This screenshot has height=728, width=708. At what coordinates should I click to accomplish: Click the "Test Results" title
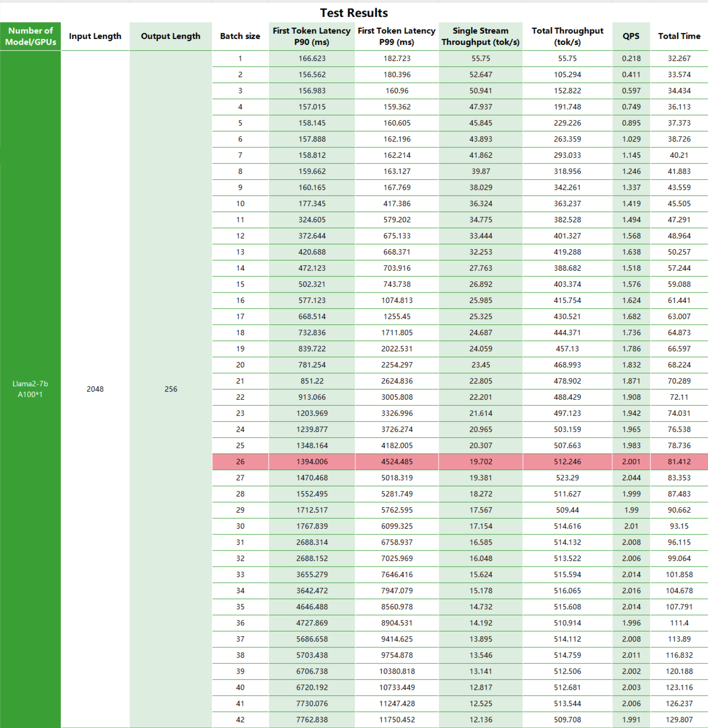pyautogui.click(x=354, y=13)
